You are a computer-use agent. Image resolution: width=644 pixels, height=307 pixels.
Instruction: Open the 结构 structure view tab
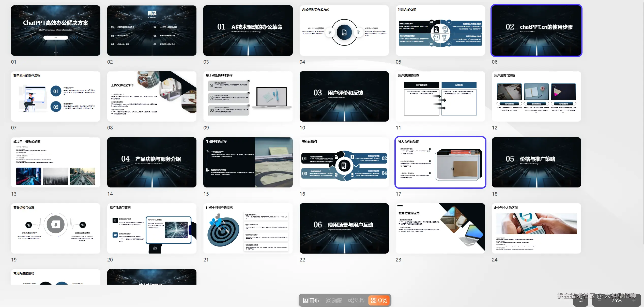pyautogui.click(x=356, y=300)
